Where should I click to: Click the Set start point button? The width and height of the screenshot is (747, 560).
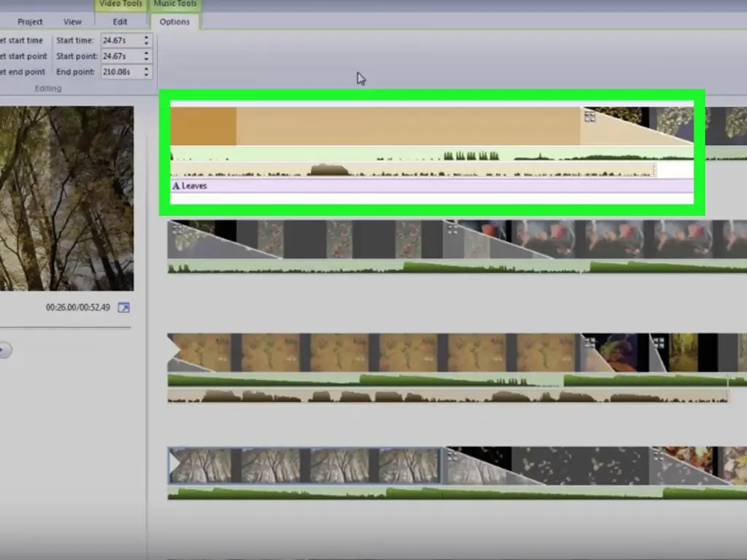tap(23, 56)
